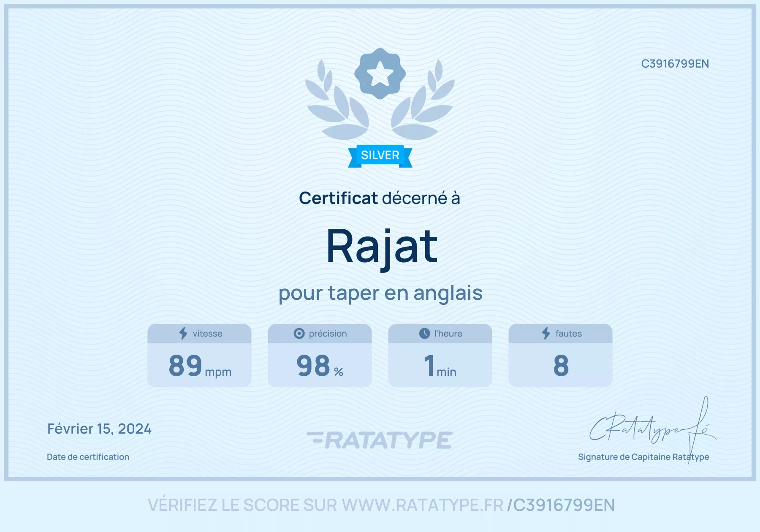Click the clock icon beside l'heure
Image resolution: width=760 pixels, height=532 pixels.
click(x=424, y=334)
